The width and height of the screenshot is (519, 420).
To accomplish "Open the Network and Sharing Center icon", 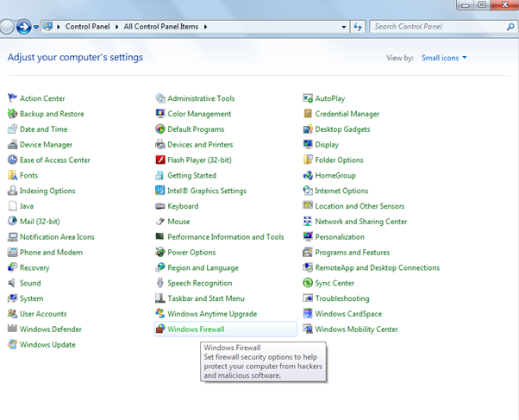I will coord(308,222).
